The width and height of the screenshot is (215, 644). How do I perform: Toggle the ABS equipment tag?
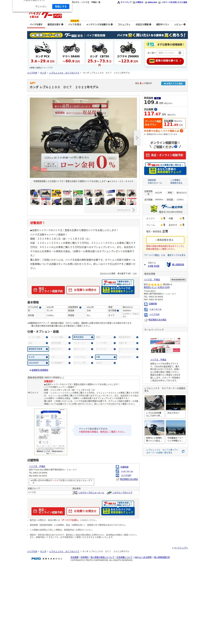point(38,343)
